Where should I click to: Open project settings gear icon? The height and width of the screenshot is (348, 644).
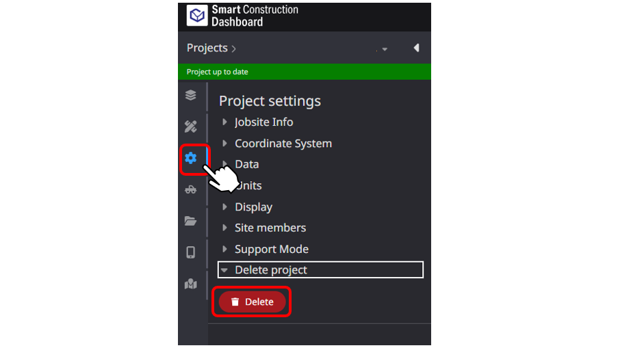click(190, 158)
